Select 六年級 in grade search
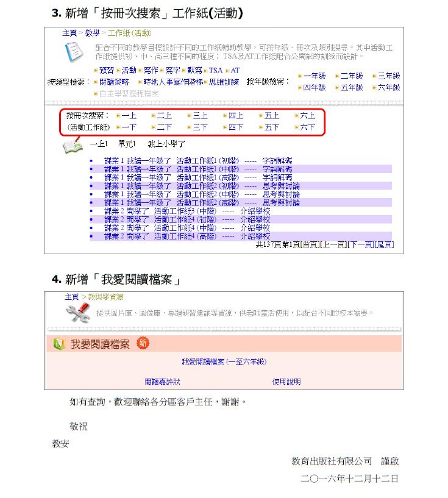Image resolution: width=448 pixels, height=498 pixels. [x=389, y=88]
